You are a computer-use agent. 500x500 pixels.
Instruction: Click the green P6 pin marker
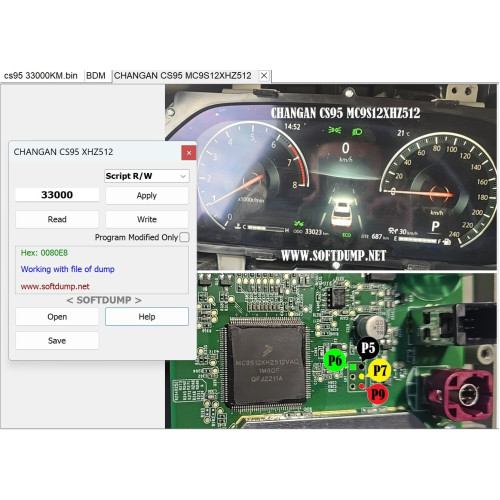coord(335,360)
